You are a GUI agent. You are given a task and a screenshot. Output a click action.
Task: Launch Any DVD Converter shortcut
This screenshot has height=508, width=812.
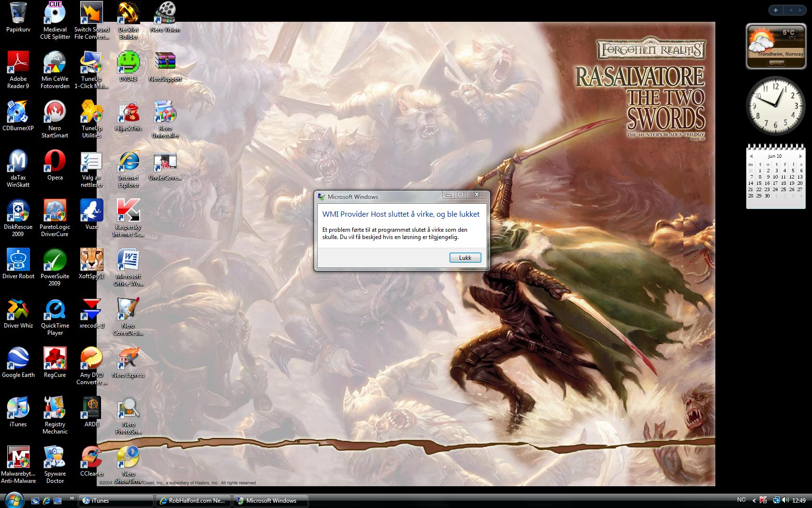[91, 366]
